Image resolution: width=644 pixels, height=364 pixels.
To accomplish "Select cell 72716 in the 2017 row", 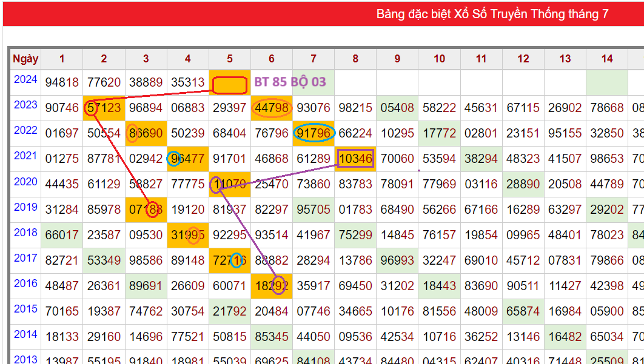I will 230,260.
